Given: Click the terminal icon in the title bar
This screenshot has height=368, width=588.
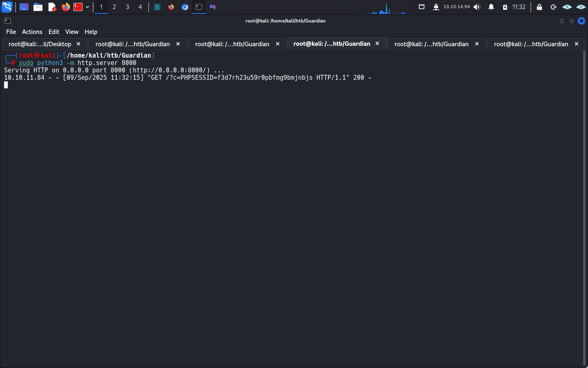Looking at the screenshot, I should click(8, 21).
